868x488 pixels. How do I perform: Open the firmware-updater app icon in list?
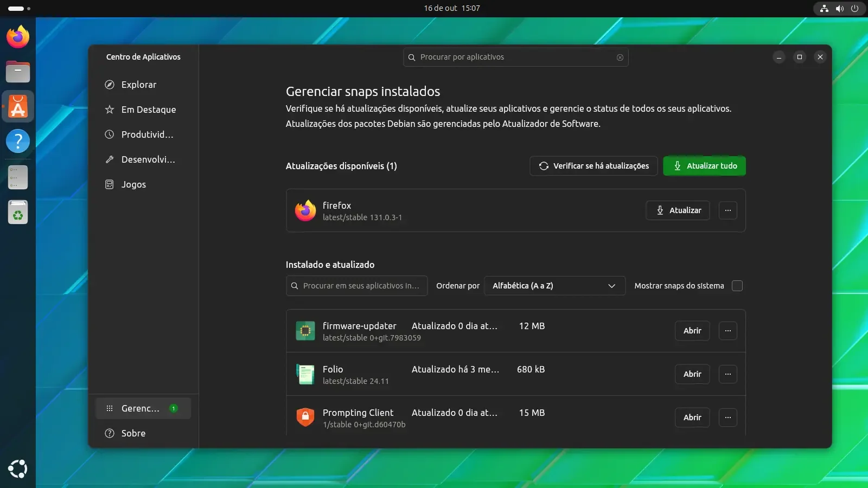[x=305, y=331]
